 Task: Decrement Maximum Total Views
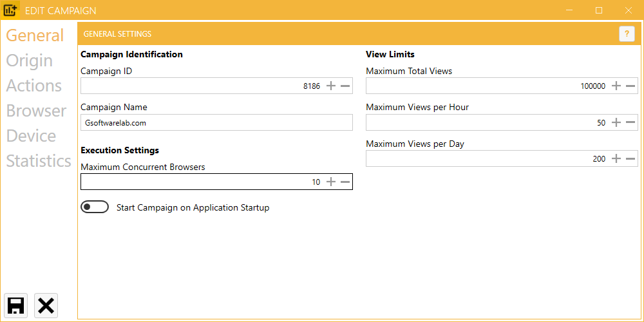pyautogui.click(x=630, y=86)
